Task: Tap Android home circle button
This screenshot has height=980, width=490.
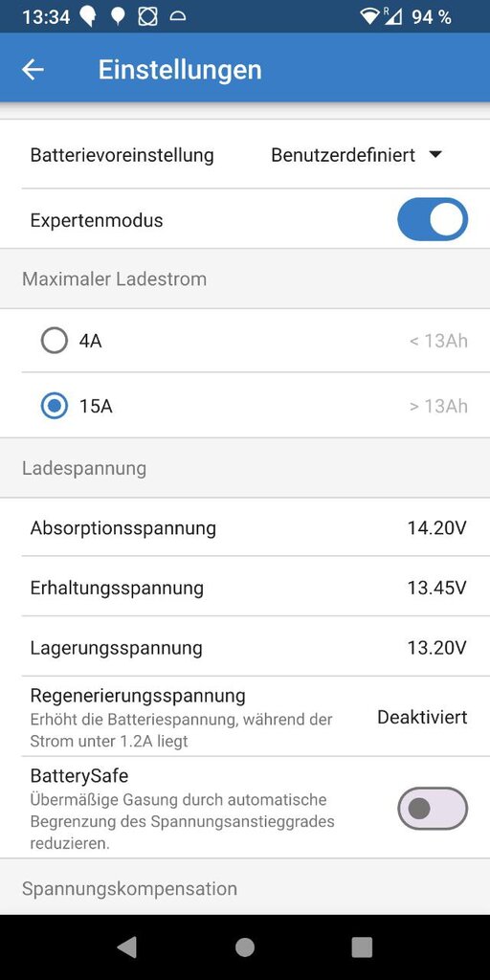Action: [245, 947]
